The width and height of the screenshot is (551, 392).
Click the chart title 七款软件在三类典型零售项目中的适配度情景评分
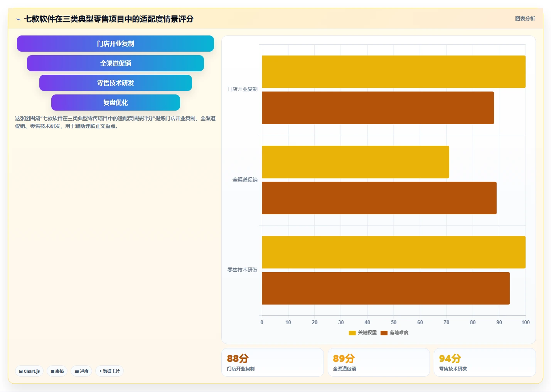tap(109, 19)
